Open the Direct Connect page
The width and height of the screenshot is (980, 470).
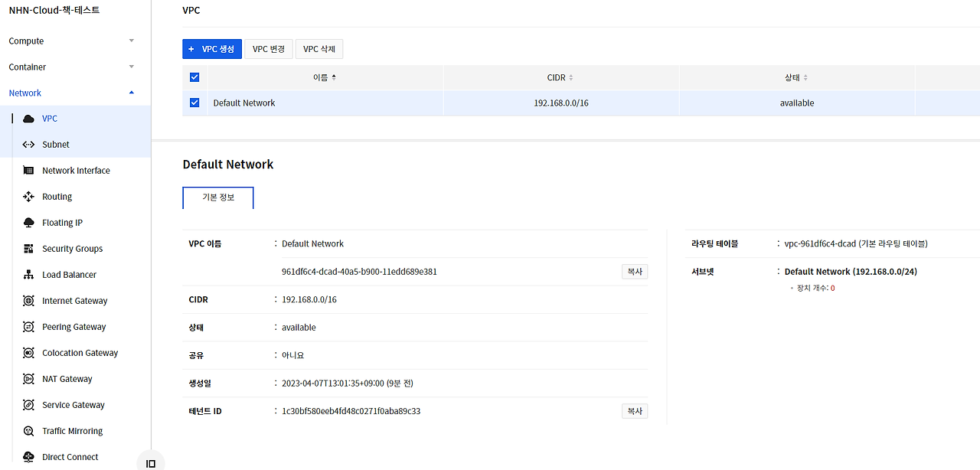point(70,457)
